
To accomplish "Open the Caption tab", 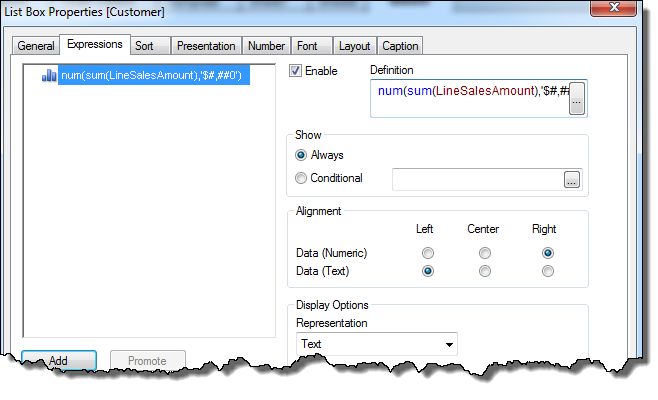I will point(400,46).
